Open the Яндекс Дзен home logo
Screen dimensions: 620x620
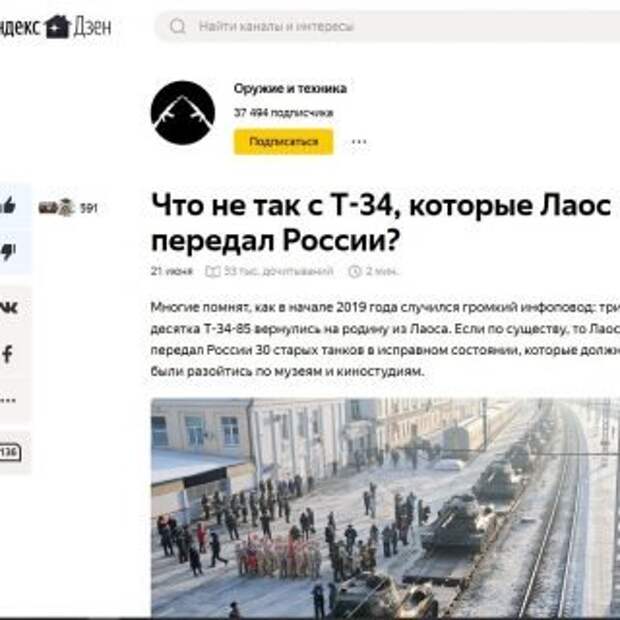coord(55,27)
